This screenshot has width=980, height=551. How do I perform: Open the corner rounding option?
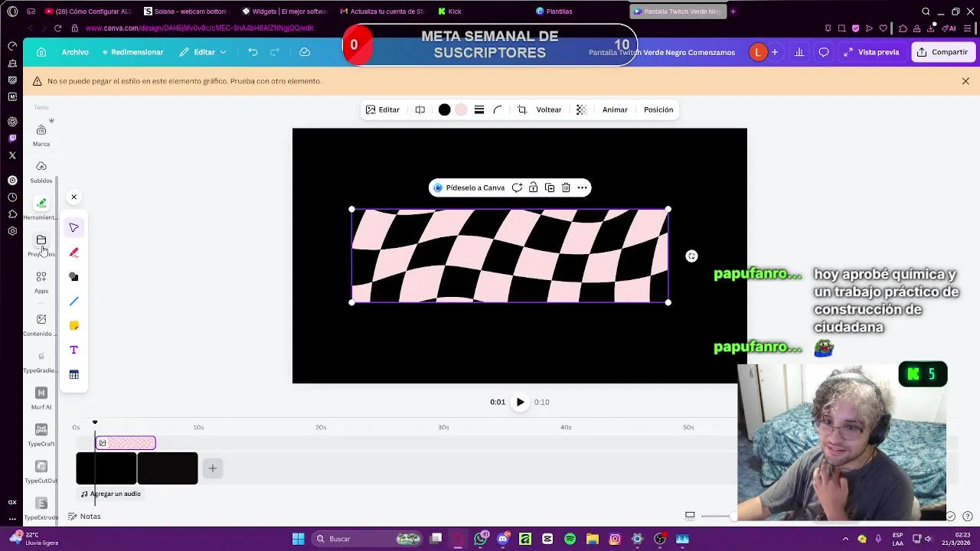click(x=498, y=109)
